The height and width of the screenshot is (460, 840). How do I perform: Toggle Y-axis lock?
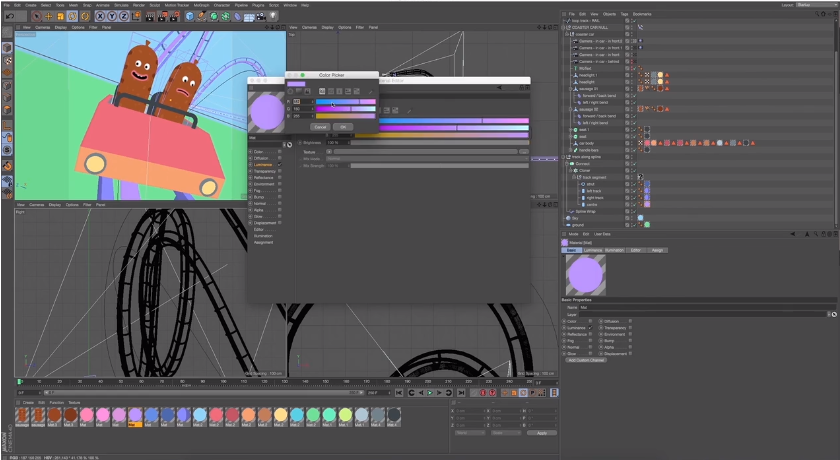[x=112, y=17]
